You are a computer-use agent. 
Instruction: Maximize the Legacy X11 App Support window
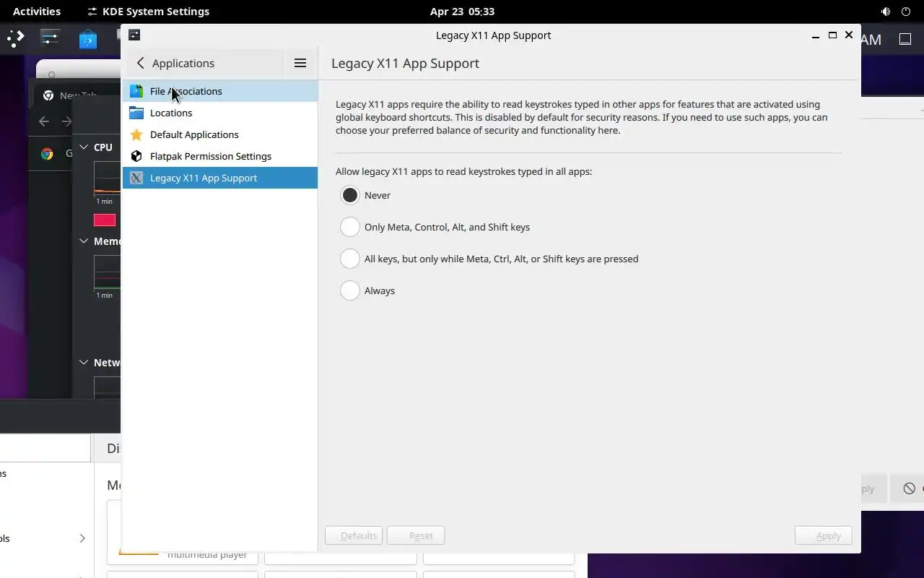pyautogui.click(x=832, y=35)
